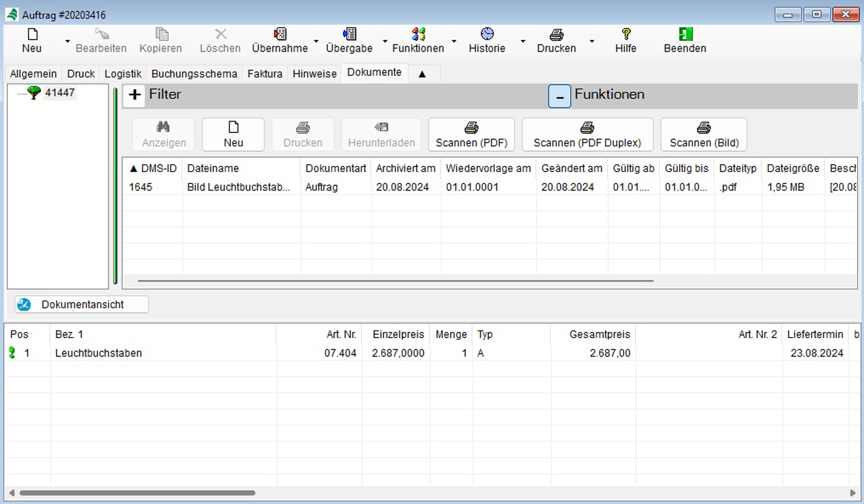
Task: Open the Funktionen toolbar icon
Action: coord(418,34)
